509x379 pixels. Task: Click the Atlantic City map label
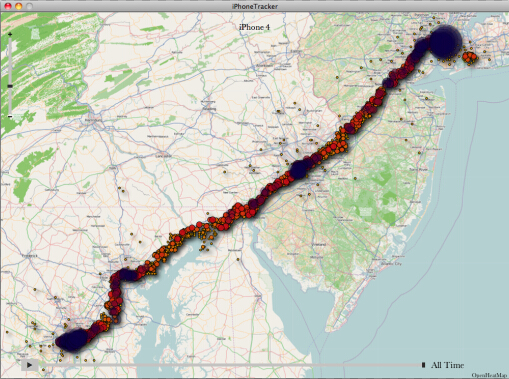coord(392,264)
